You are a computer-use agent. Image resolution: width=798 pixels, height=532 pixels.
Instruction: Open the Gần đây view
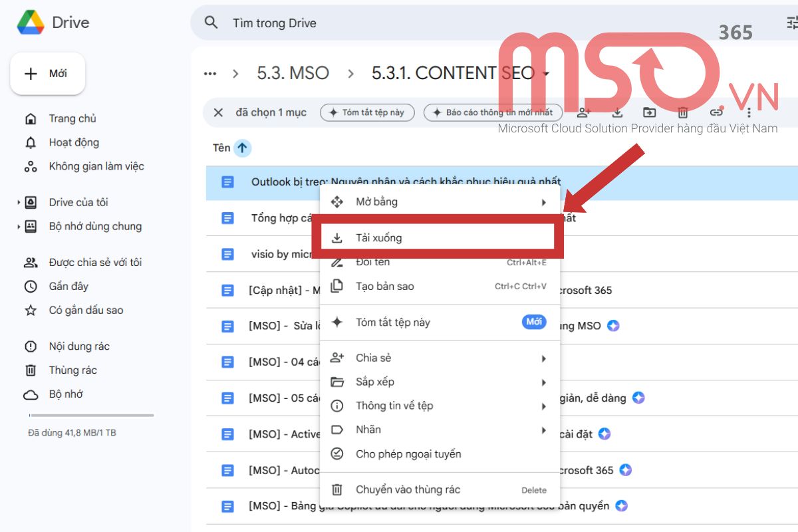click(x=68, y=286)
